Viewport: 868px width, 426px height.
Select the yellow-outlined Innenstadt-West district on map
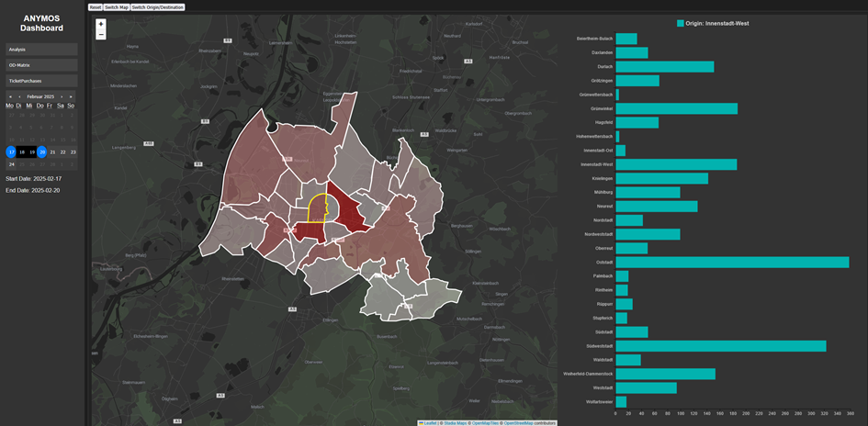[316, 209]
